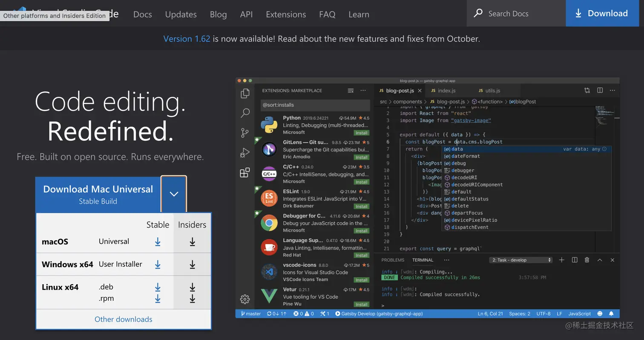Click JavaScript language mode in status bar
Viewport: 644px width, 340px height.
click(579, 314)
